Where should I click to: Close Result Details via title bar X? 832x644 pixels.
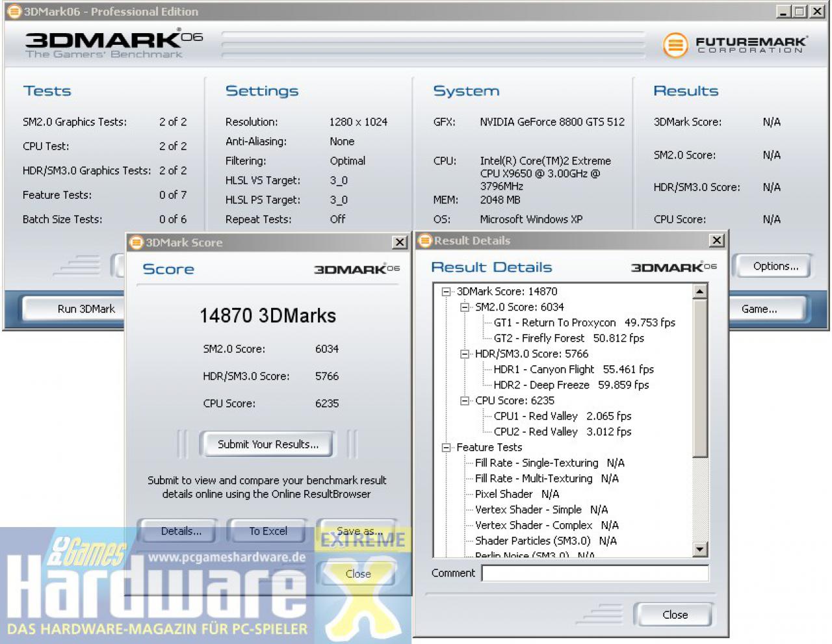pyautogui.click(x=716, y=240)
